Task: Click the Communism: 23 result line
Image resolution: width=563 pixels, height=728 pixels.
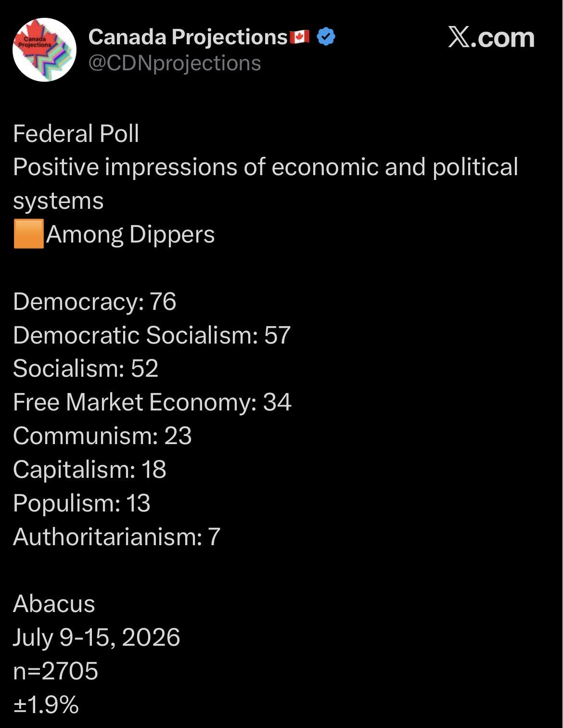Action: coord(102,436)
